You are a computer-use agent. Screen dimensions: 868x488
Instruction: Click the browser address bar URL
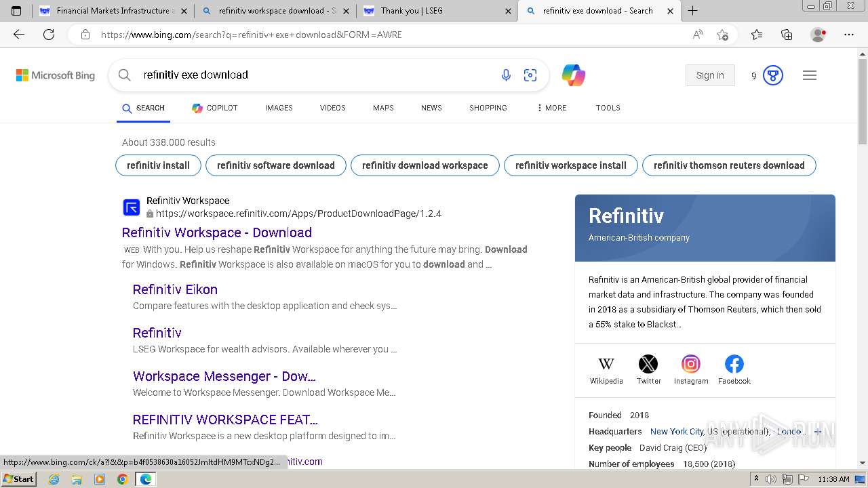tap(251, 35)
